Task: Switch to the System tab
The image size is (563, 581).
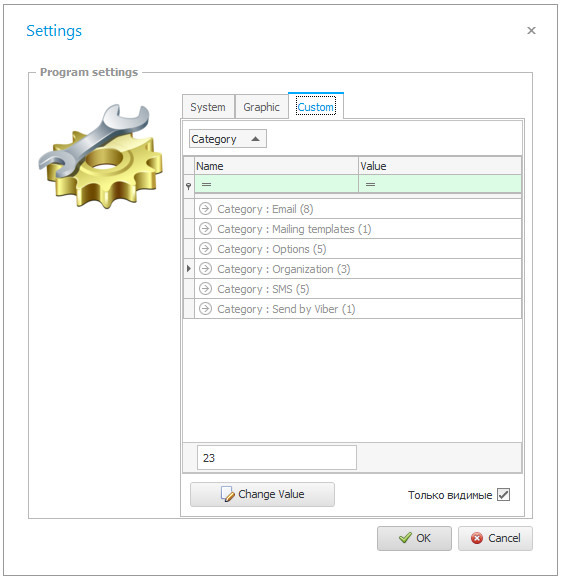Action: point(208,107)
